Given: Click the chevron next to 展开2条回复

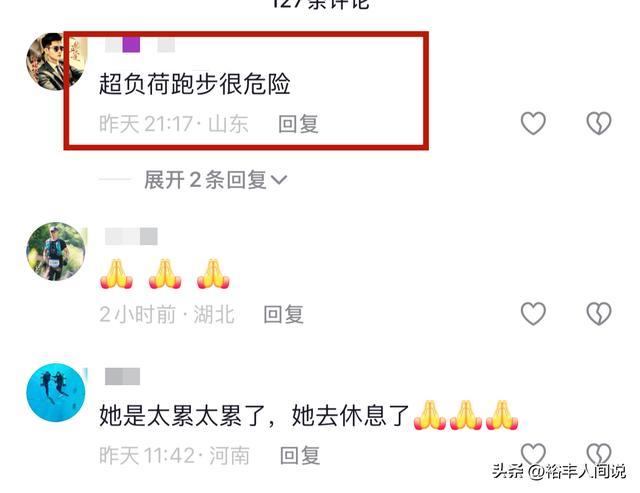Looking at the screenshot, I should pos(279,180).
